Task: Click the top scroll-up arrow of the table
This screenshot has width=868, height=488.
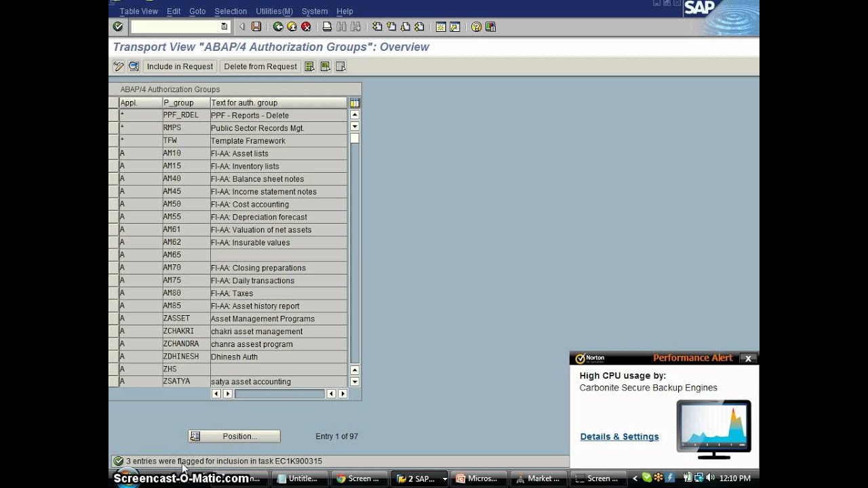Action: [355, 115]
